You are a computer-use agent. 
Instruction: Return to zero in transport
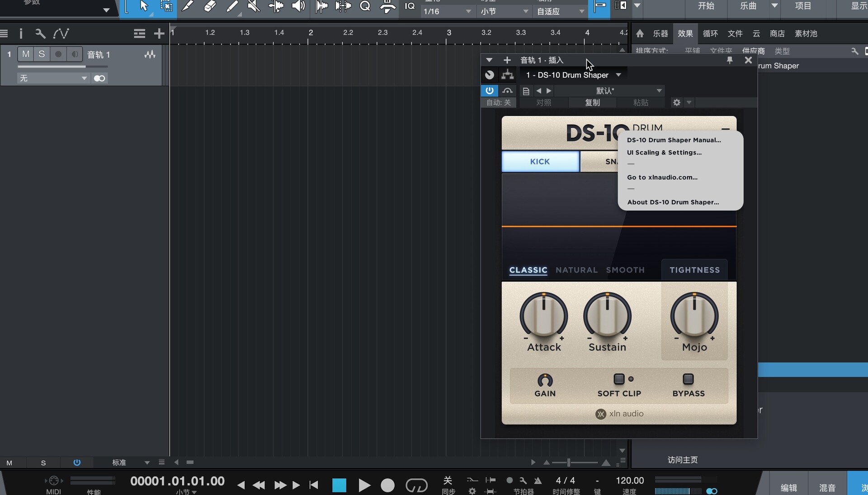314,485
